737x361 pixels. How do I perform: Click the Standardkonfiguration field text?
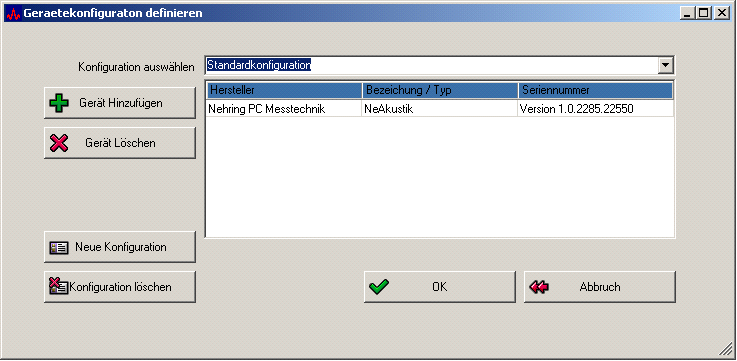[259, 65]
